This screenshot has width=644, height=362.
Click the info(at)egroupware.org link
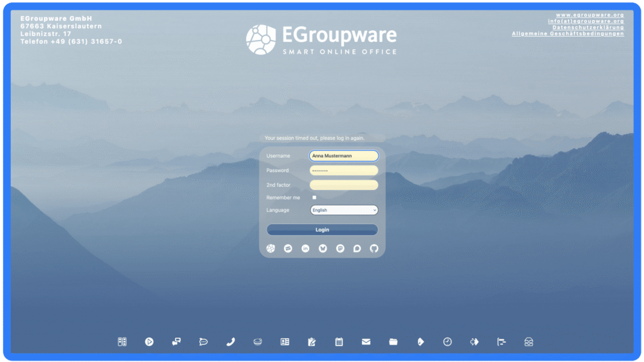click(585, 21)
